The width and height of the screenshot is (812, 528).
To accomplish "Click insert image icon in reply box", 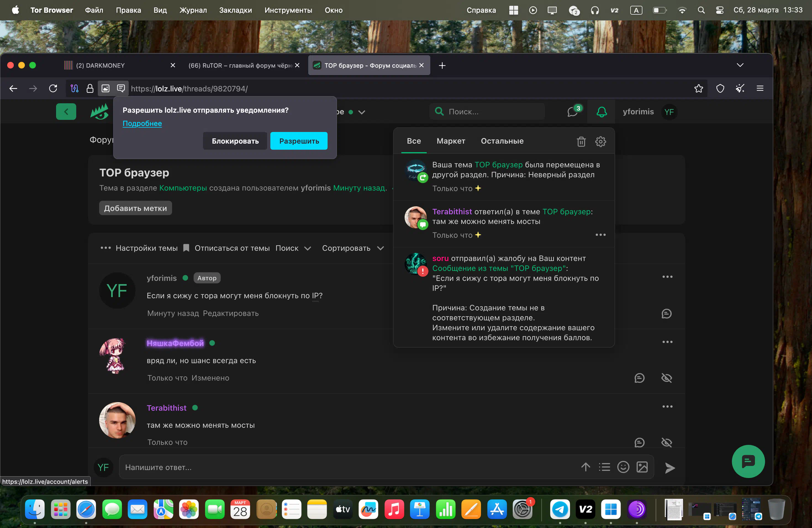I will 642,467.
